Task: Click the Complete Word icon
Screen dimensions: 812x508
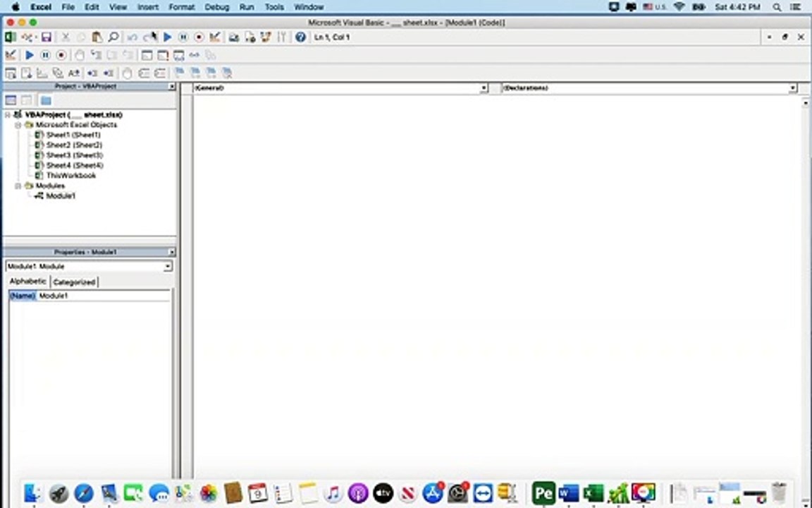Action: (74, 73)
